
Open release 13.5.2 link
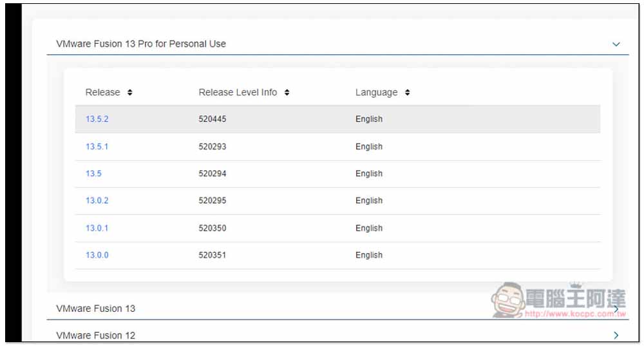(97, 119)
